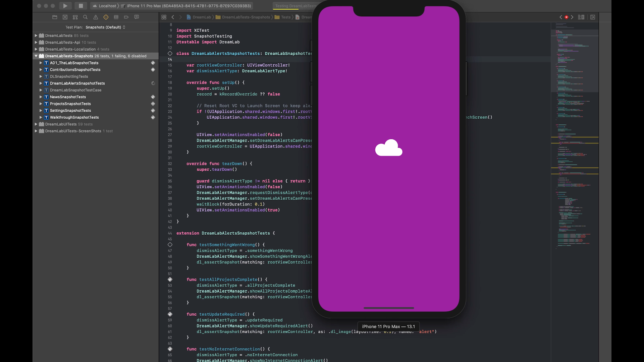Expand the ContributionsSnapshotTests class
Viewport: 644px width, 362px height.
click(41, 70)
